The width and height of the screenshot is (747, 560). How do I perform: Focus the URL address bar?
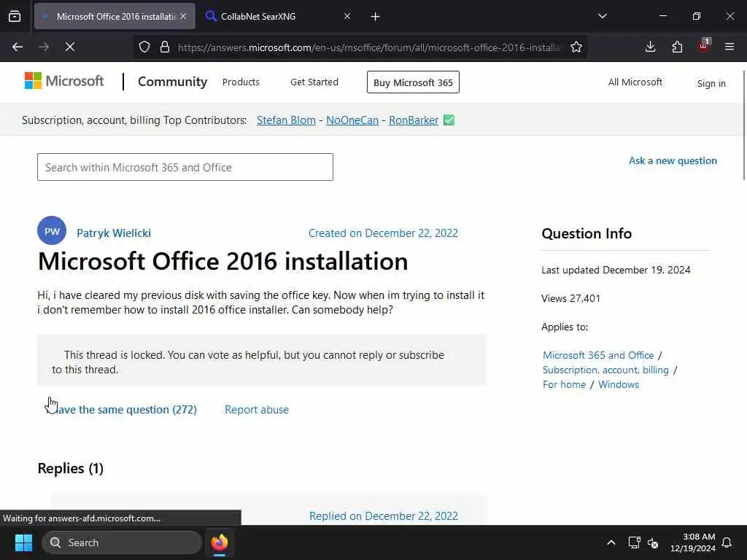[369, 47]
